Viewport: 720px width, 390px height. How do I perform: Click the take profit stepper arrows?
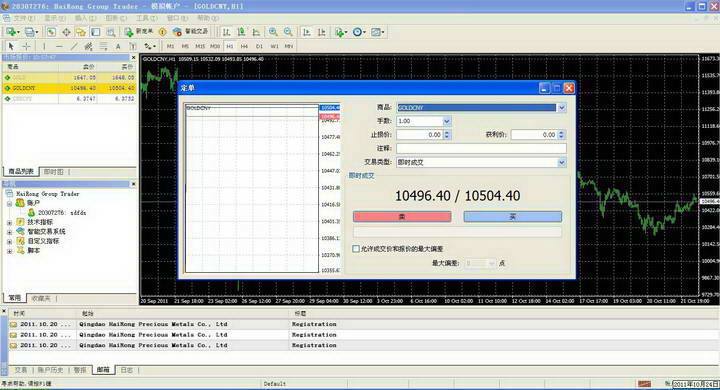click(x=561, y=135)
